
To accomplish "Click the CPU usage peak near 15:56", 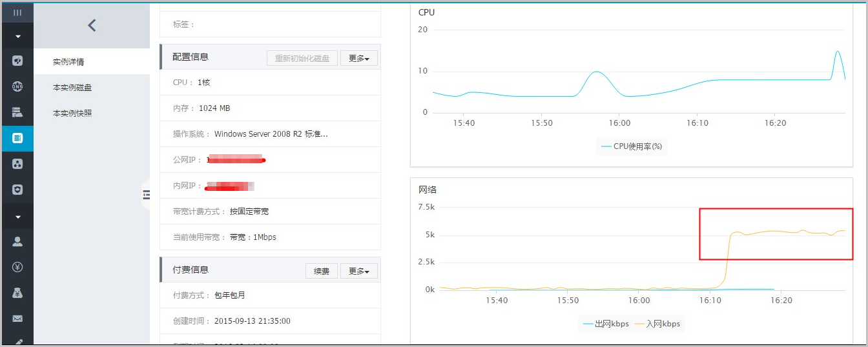I will point(597,72).
